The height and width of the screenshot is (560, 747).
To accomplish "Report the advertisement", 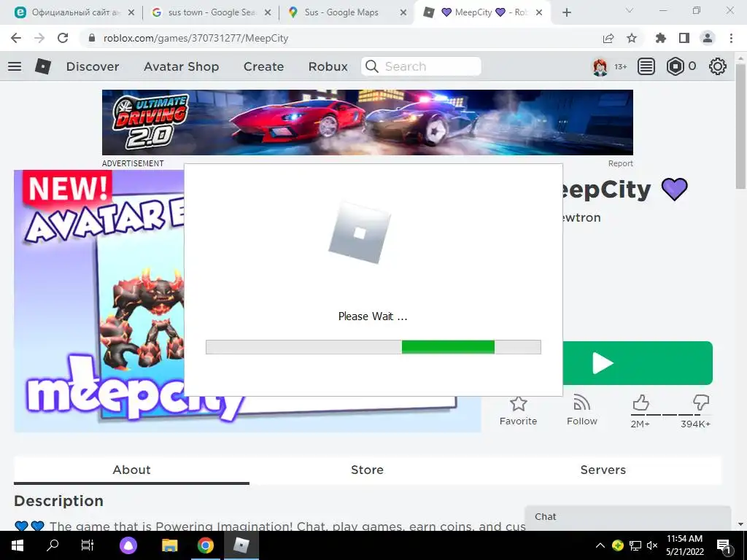I will [x=620, y=163].
